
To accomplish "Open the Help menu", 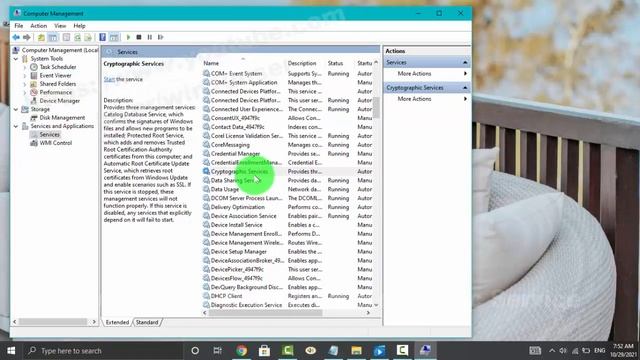I will 79,26.
